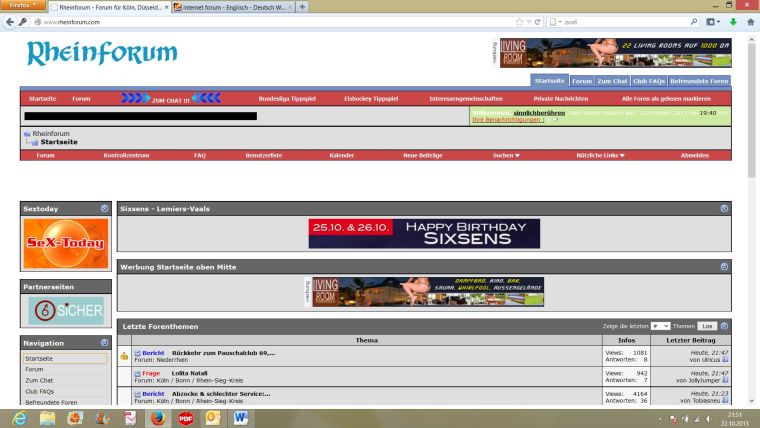Viewport: 760px width, 428px height.
Task: Click thumbs-up icon beside Pauschalclub thread
Action: (124, 356)
